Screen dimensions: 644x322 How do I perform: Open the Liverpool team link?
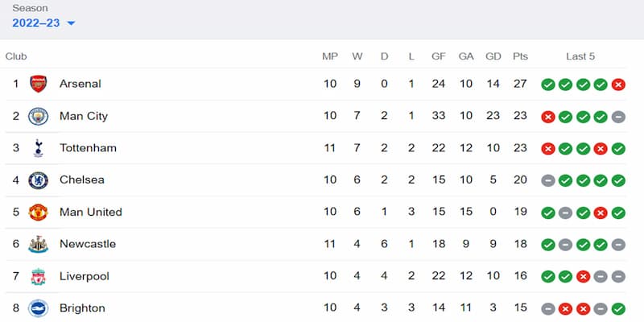pyautogui.click(x=82, y=276)
